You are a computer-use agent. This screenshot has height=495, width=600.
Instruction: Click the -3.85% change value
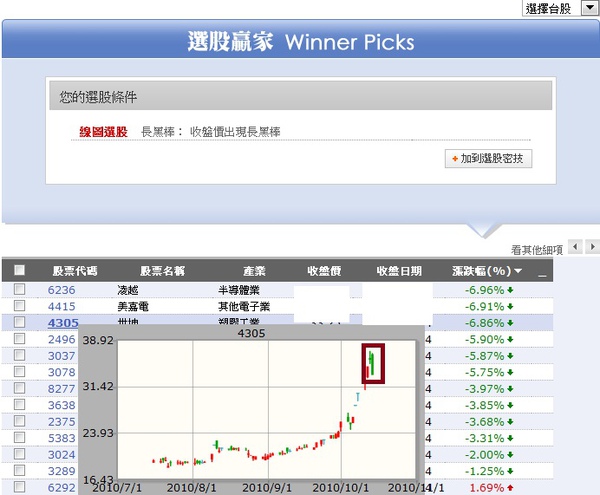(484, 405)
